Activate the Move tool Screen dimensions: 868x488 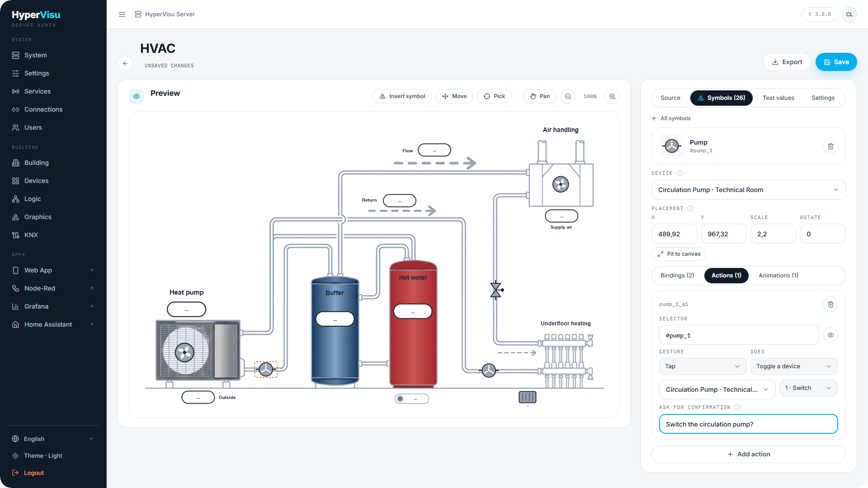coord(454,96)
